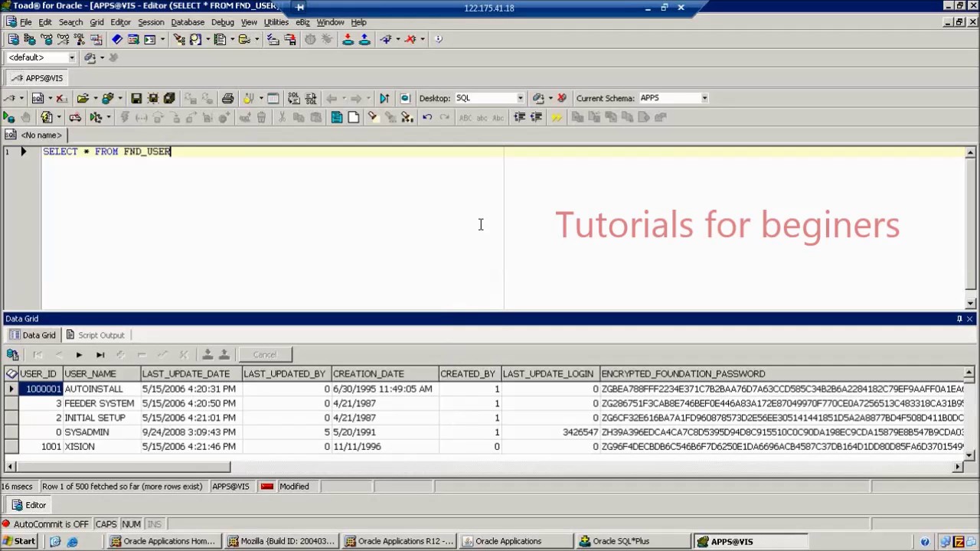Open the Database menu

188,22
